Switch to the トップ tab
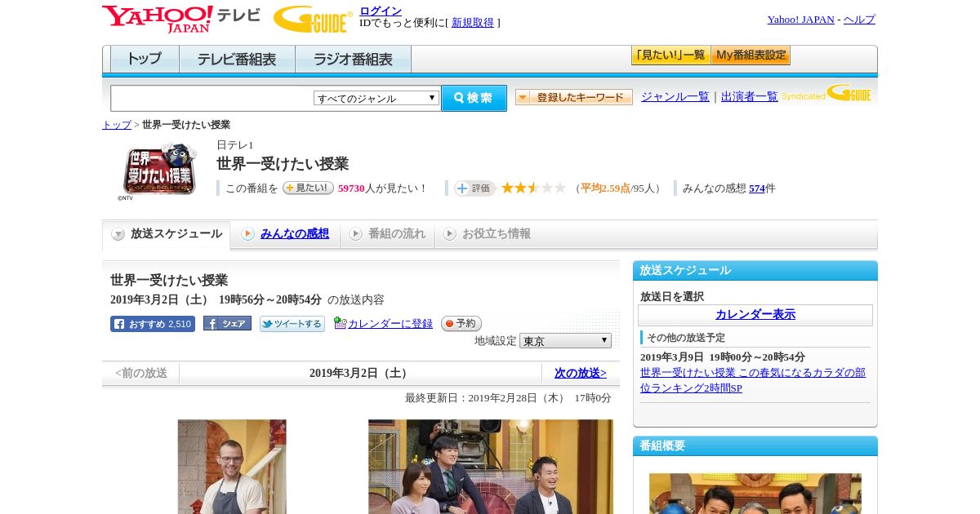The height and width of the screenshot is (514, 980). 145,60
